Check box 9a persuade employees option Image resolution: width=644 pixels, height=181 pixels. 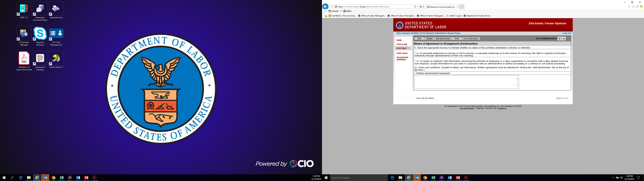[x=416, y=53]
